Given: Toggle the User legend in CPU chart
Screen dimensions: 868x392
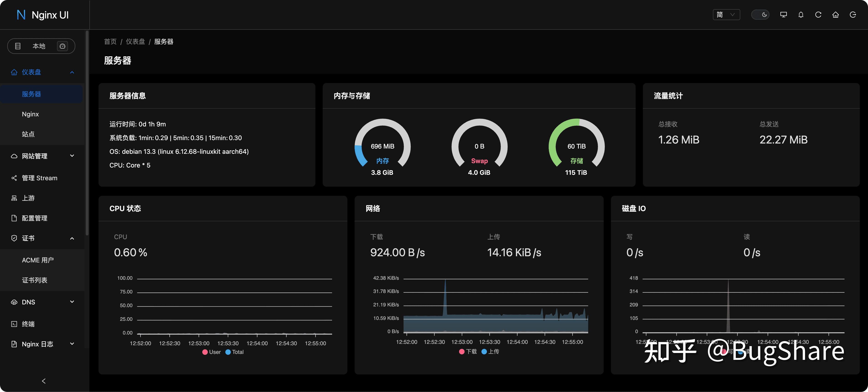Looking at the screenshot, I should click(211, 352).
